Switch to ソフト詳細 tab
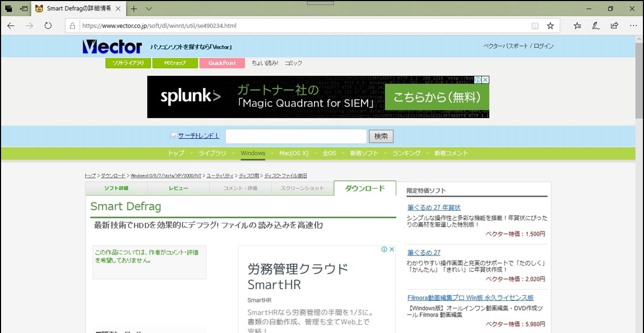Screen dimensions: 644x333 (116, 189)
